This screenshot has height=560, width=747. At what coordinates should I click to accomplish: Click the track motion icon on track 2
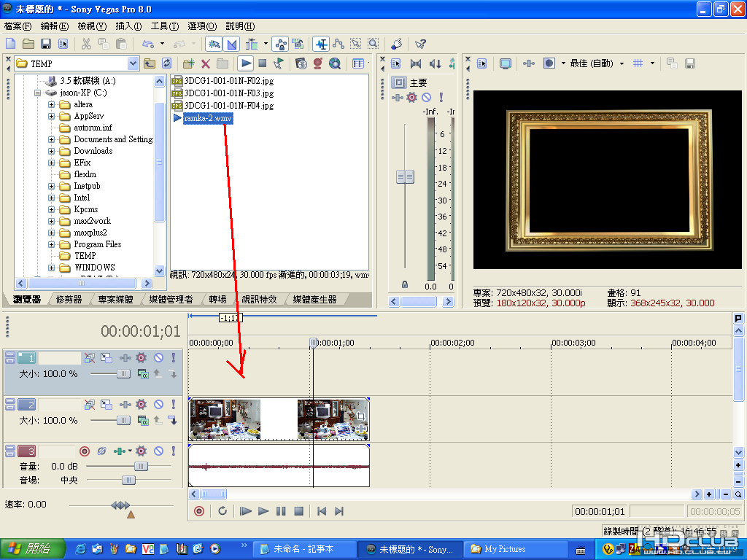(106, 405)
